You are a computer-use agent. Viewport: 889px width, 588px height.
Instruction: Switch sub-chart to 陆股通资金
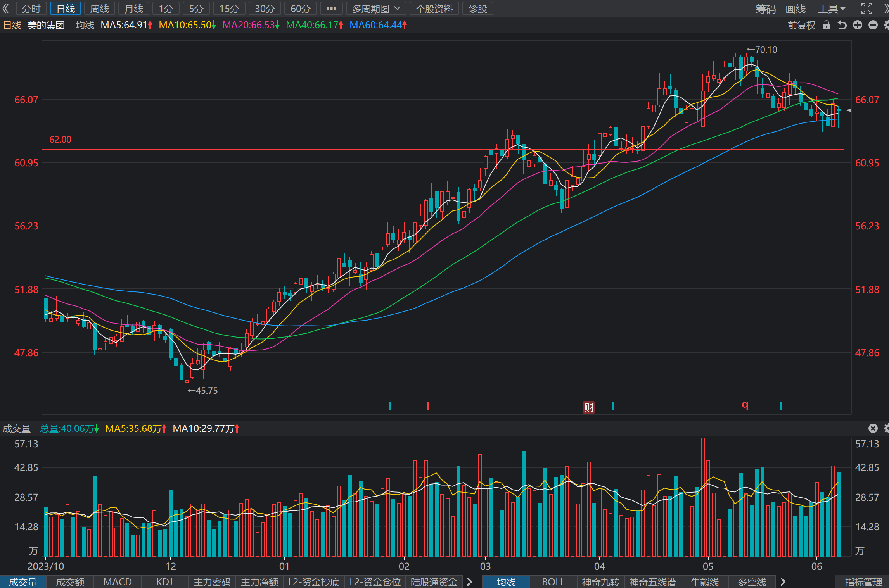click(x=434, y=582)
